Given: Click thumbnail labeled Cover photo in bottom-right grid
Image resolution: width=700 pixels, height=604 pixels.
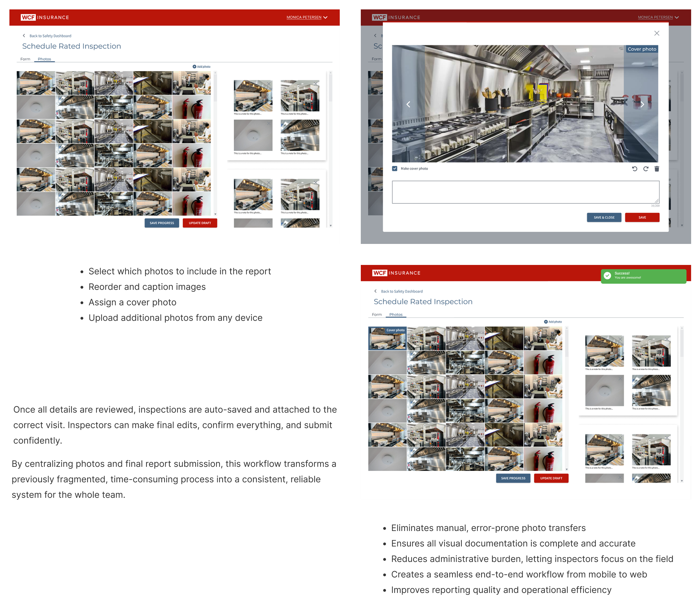Looking at the screenshot, I should (x=387, y=338).
